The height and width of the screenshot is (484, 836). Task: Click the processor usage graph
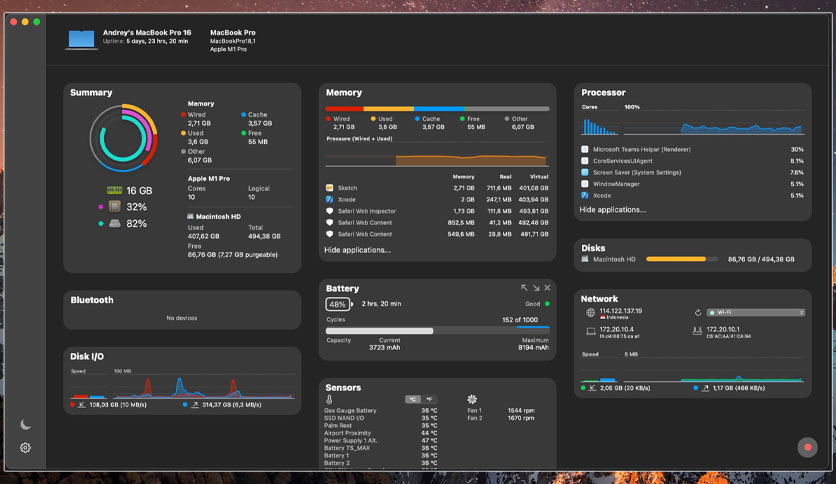(x=714, y=125)
